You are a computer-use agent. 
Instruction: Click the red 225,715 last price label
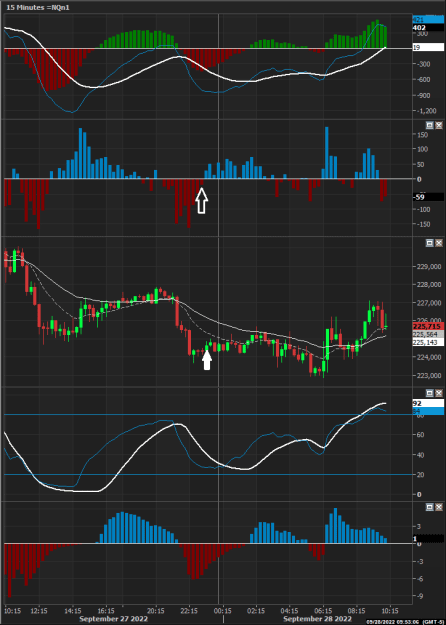pyautogui.click(x=428, y=326)
